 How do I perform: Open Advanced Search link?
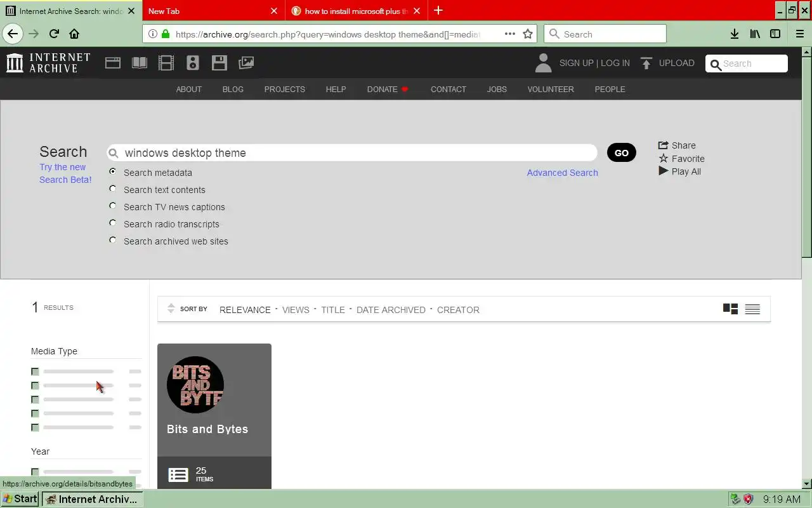click(563, 173)
